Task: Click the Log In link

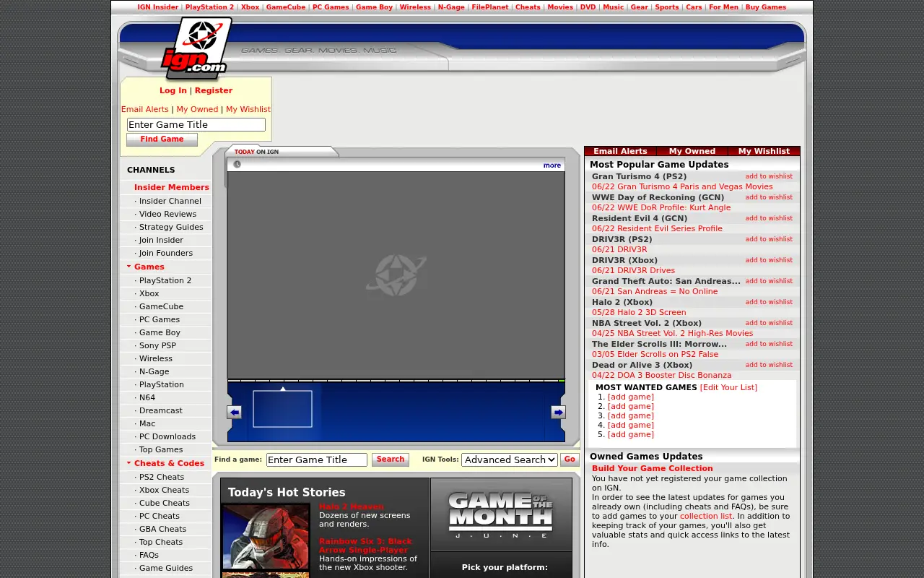Action: [x=173, y=90]
